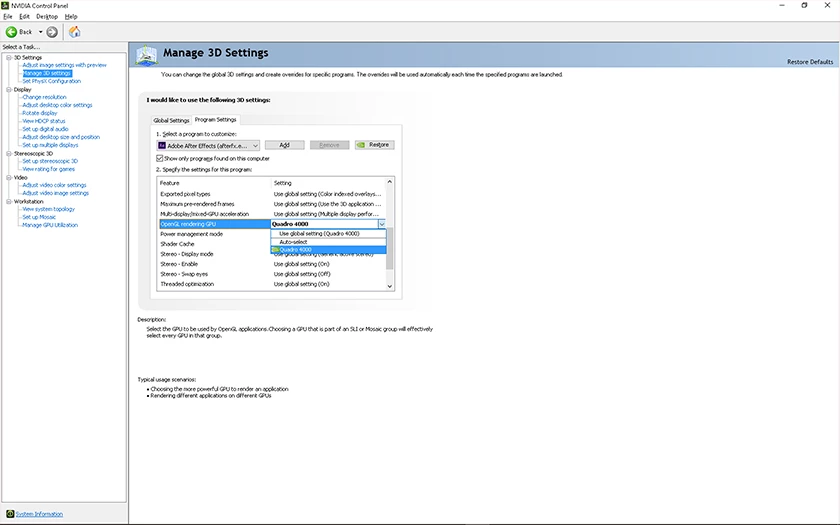This screenshot has height=525, width=840.
Task: Open Change resolution
Action: [44, 98]
